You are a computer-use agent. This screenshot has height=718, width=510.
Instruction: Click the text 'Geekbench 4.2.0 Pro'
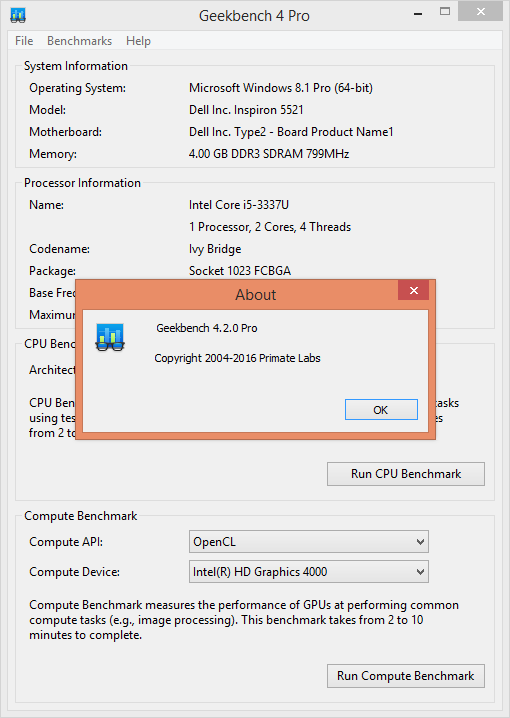(206, 328)
